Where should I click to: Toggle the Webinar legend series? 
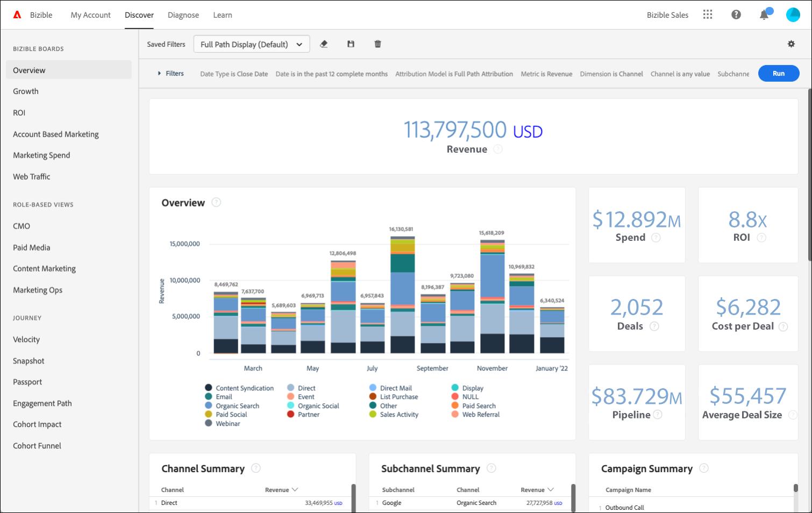[223, 424]
